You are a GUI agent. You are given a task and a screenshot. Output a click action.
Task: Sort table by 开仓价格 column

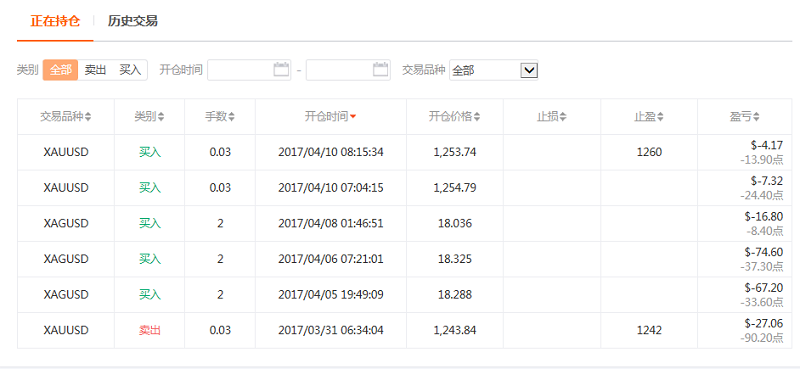455,117
